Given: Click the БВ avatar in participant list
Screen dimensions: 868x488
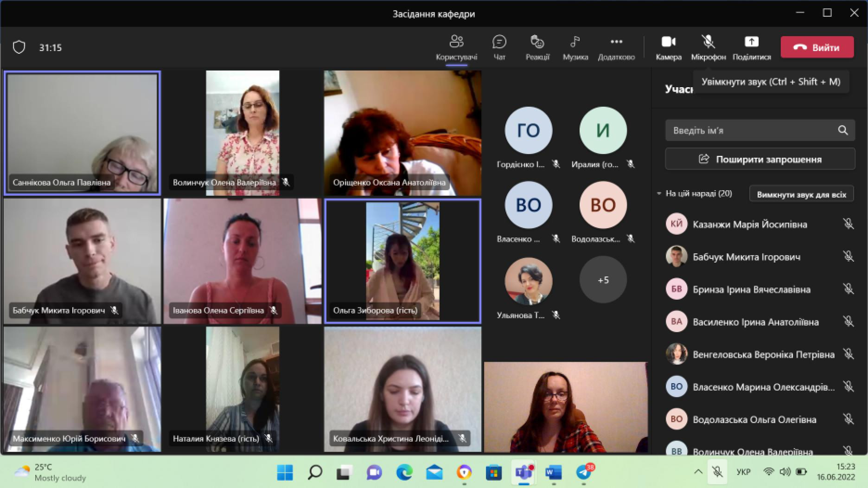Looking at the screenshot, I should tap(677, 289).
